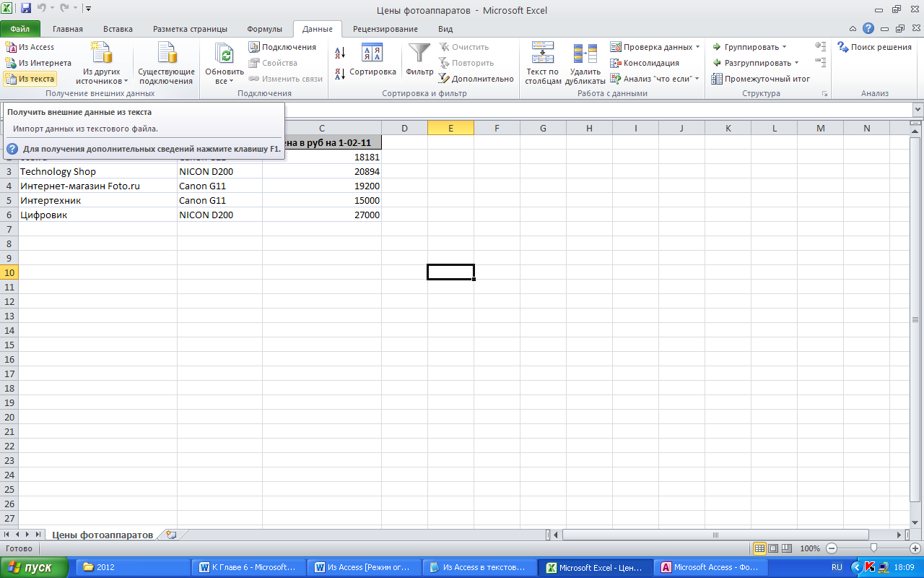924x578 pixels.
Task: Click Промежуточный итог
Action: pos(760,79)
